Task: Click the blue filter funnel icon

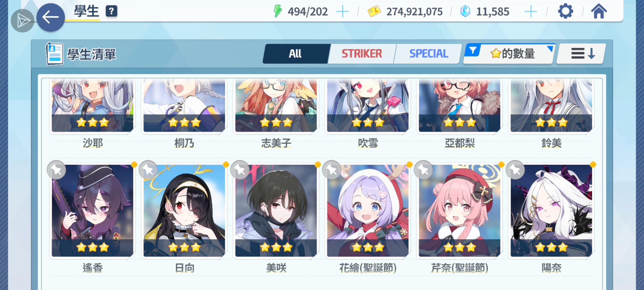Action: point(473,50)
